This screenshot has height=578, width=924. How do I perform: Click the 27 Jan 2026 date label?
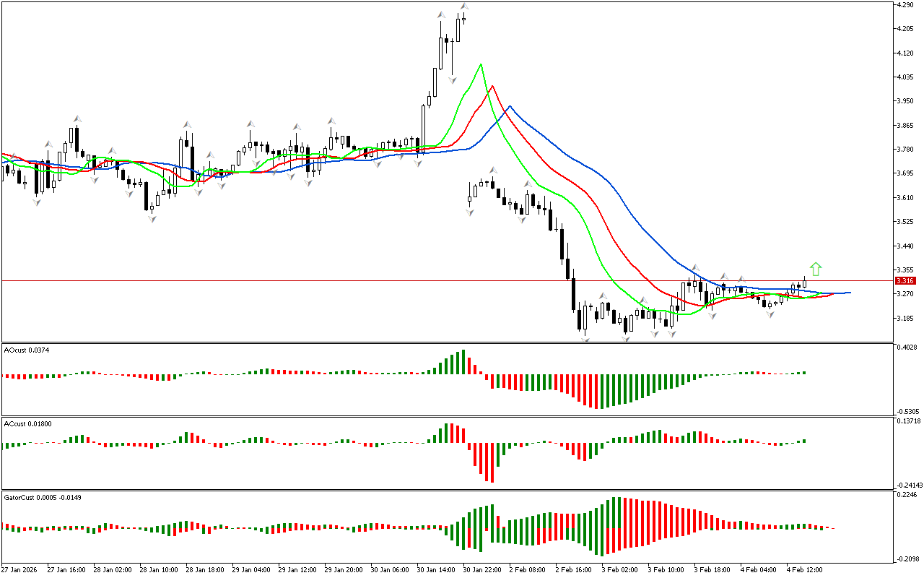tap(22, 569)
